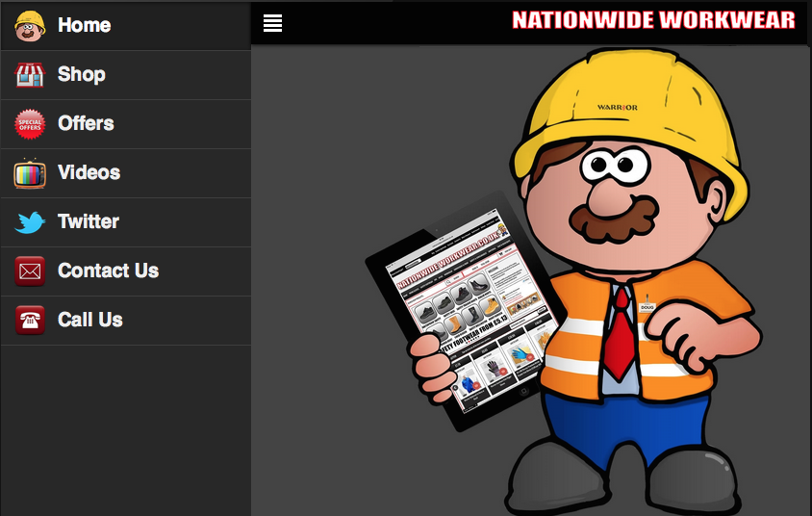Click the Nationwide Workwear header logo
812x516 pixels.
[653, 21]
